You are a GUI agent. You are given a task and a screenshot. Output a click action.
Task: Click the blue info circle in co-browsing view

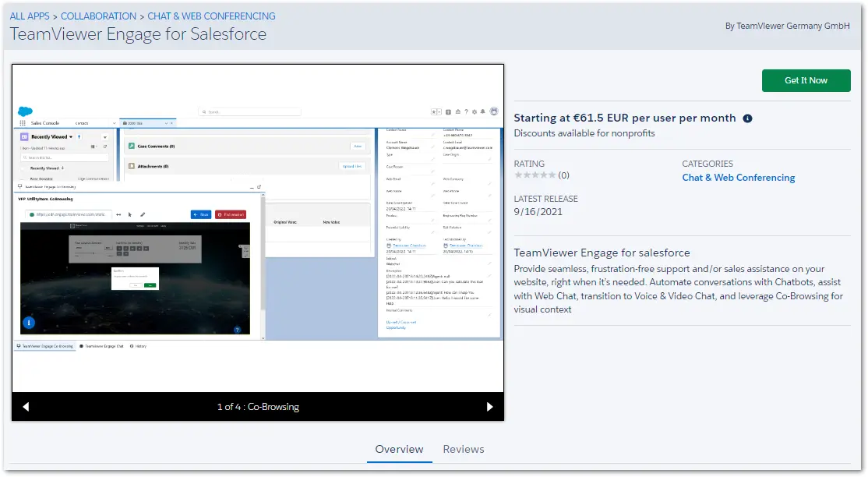pos(29,323)
